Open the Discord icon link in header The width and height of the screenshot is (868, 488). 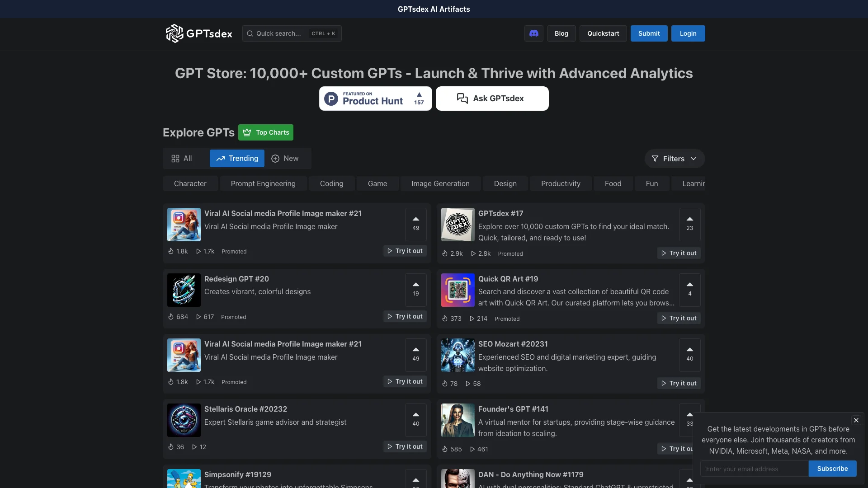coord(533,33)
